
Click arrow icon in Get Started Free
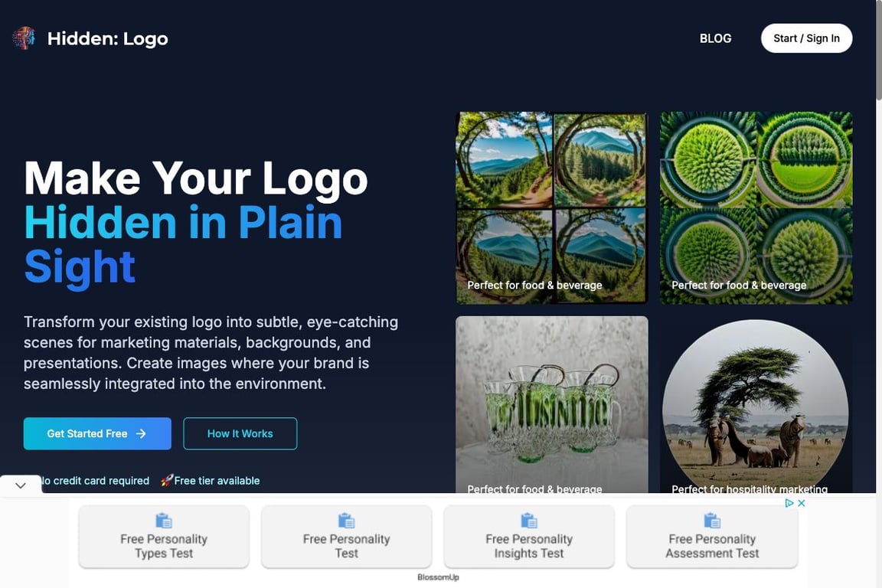click(141, 433)
